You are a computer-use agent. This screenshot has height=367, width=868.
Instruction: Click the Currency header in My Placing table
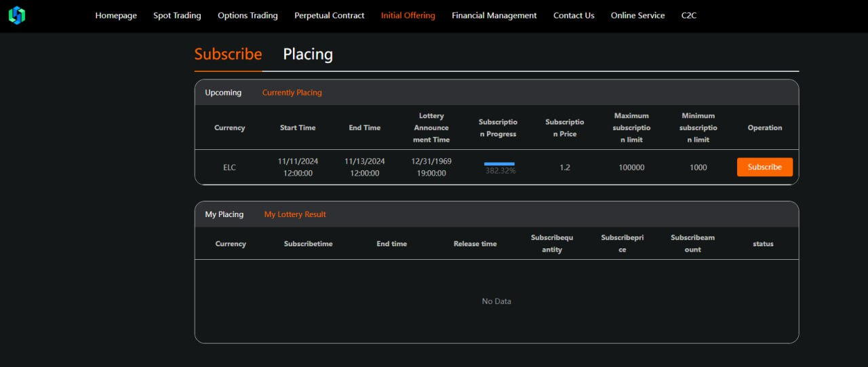tap(231, 244)
